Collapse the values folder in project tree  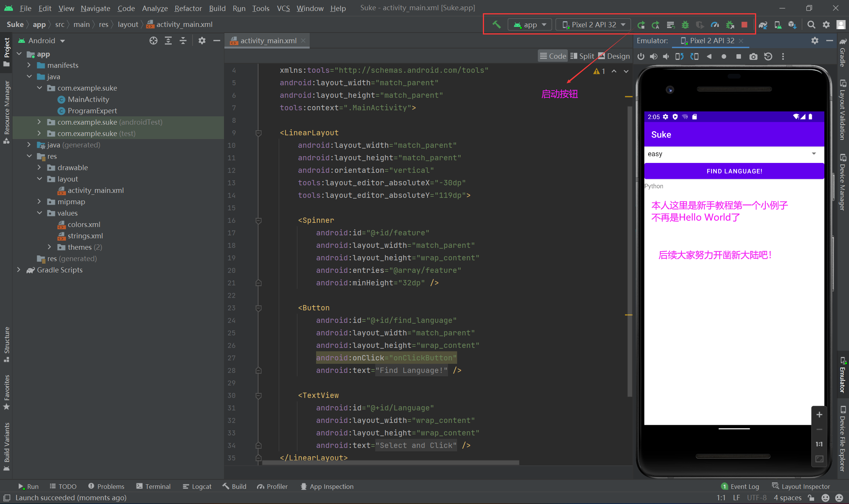coord(40,213)
